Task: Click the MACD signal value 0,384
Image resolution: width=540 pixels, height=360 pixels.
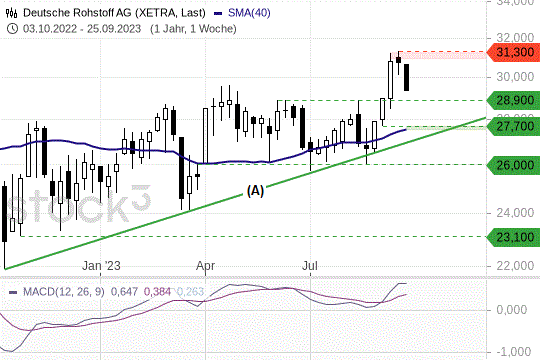Action: (x=157, y=292)
